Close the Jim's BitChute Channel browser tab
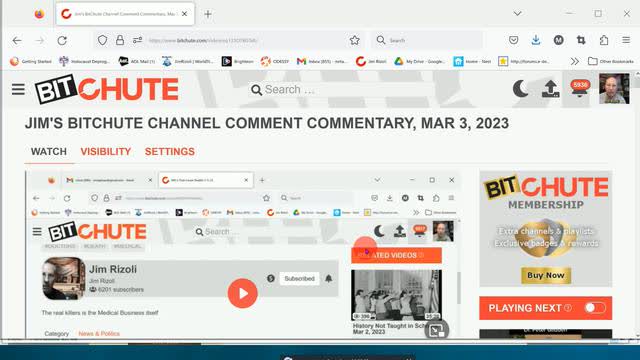This screenshot has height=360, width=640. [x=184, y=14]
